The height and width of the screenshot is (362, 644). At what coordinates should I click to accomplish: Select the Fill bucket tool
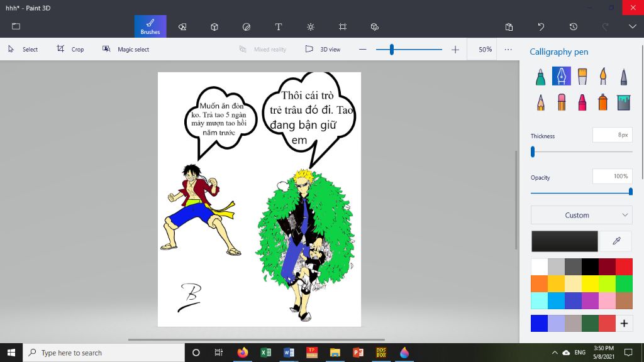pos(623,102)
